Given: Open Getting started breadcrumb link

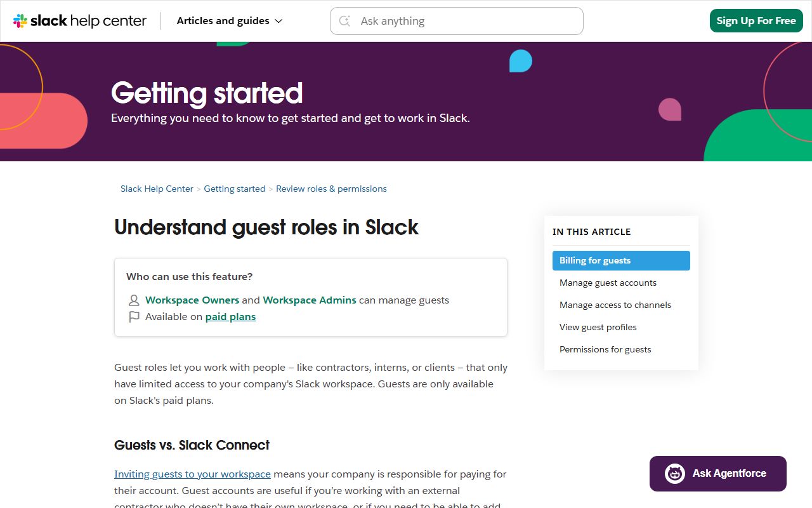Looking at the screenshot, I should coord(235,189).
